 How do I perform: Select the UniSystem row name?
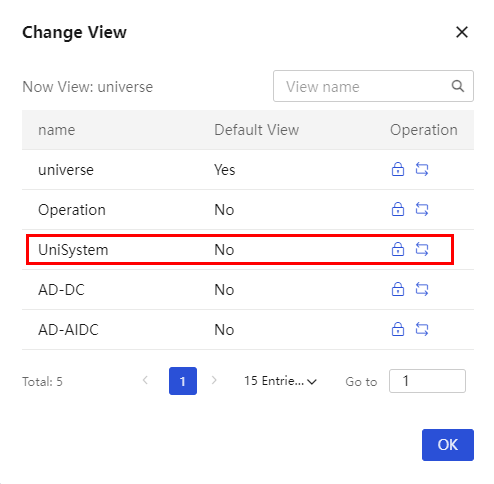(x=73, y=250)
